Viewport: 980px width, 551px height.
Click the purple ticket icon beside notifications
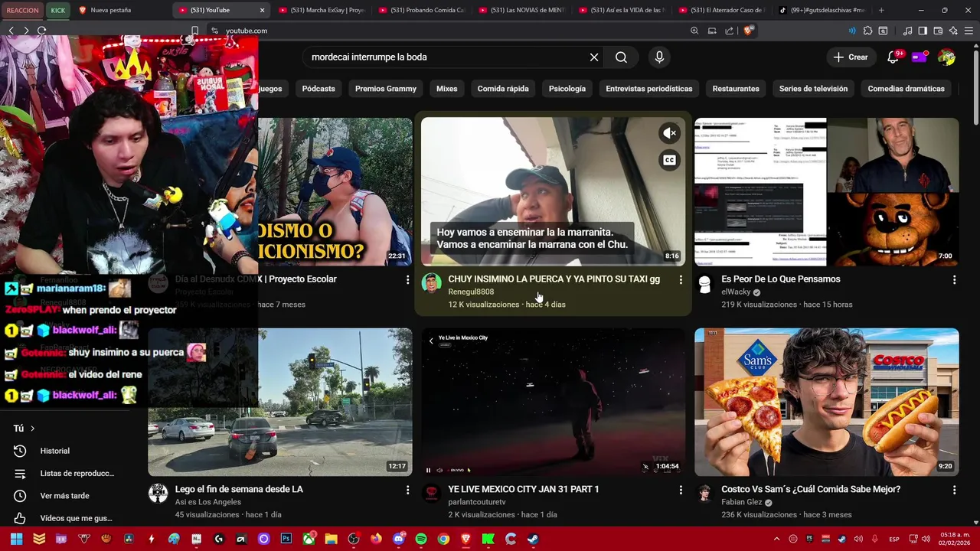click(920, 57)
